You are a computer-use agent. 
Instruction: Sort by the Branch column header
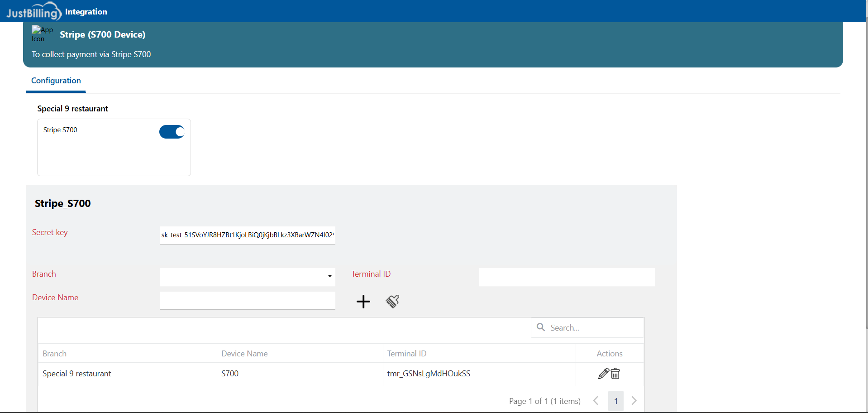(55, 354)
